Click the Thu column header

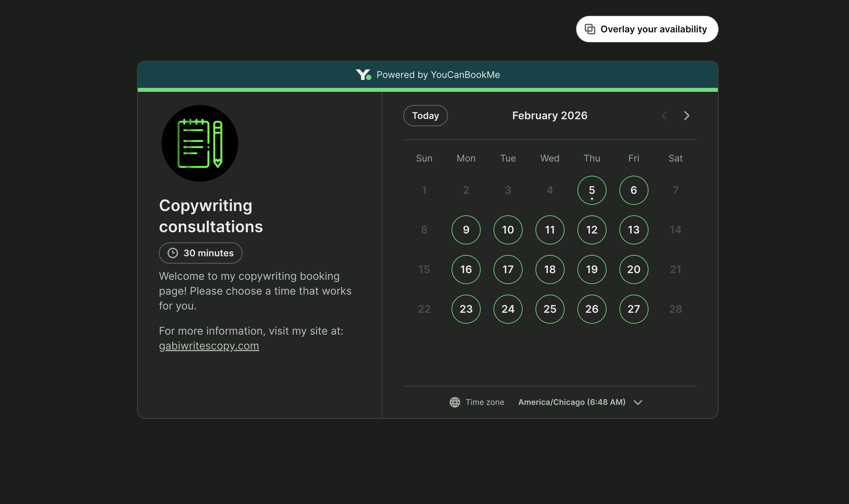(x=592, y=158)
